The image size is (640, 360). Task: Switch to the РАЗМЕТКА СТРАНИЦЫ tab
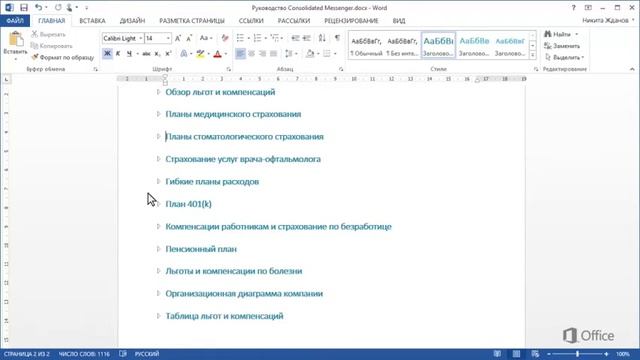pyautogui.click(x=192, y=20)
